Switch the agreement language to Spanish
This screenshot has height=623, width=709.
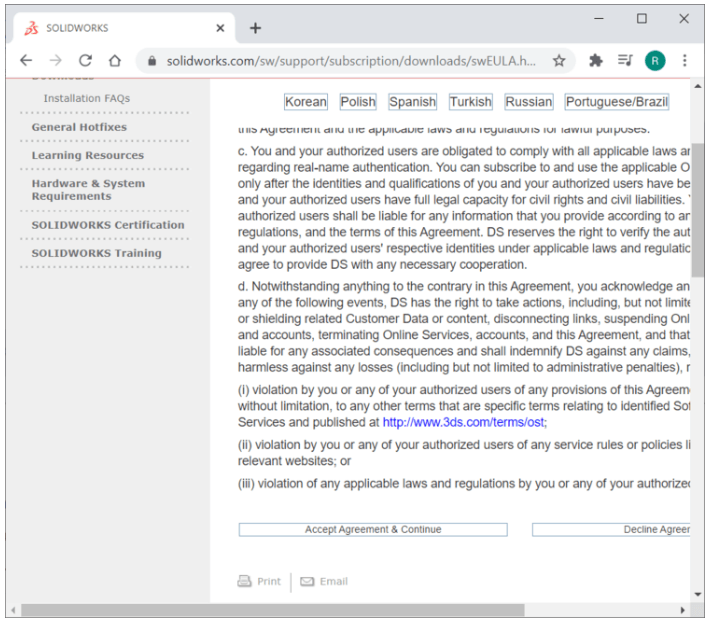pyautogui.click(x=412, y=102)
